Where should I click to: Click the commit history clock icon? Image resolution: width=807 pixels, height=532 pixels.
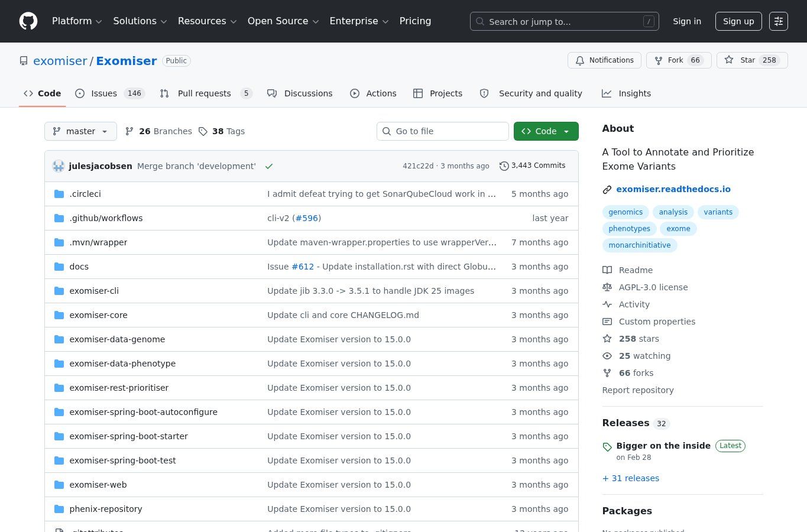[x=504, y=166]
